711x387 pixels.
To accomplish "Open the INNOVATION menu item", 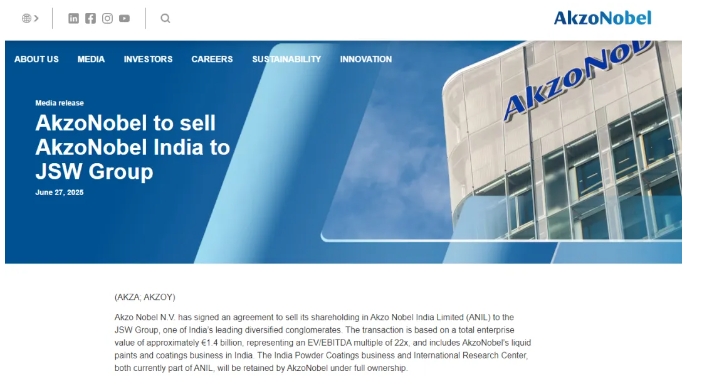I will click(366, 59).
